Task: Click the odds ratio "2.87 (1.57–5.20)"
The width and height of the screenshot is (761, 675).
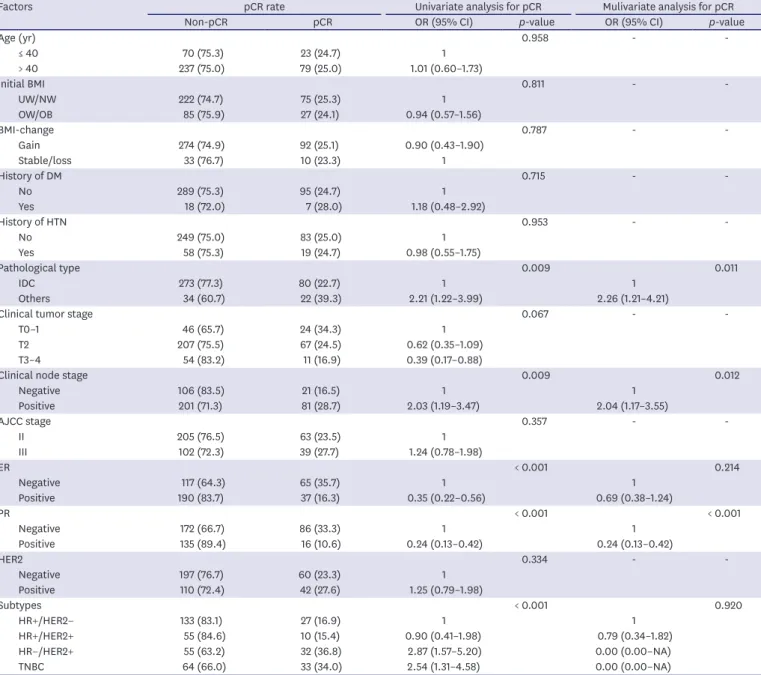Action: (x=445, y=652)
